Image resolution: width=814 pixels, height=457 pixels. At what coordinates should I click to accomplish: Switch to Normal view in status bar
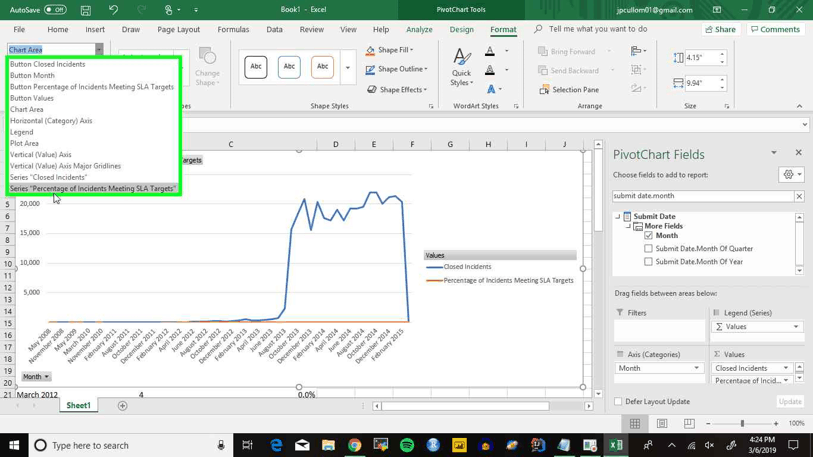[x=635, y=423]
